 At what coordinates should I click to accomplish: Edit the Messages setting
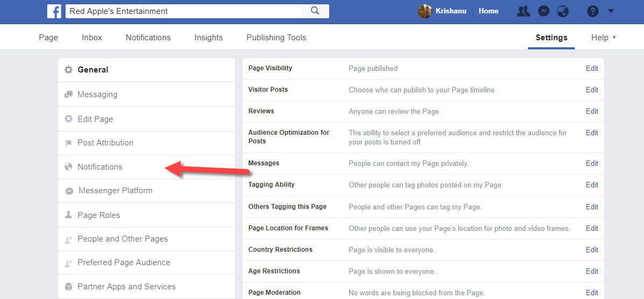pyautogui.click(x=592, y=164)
